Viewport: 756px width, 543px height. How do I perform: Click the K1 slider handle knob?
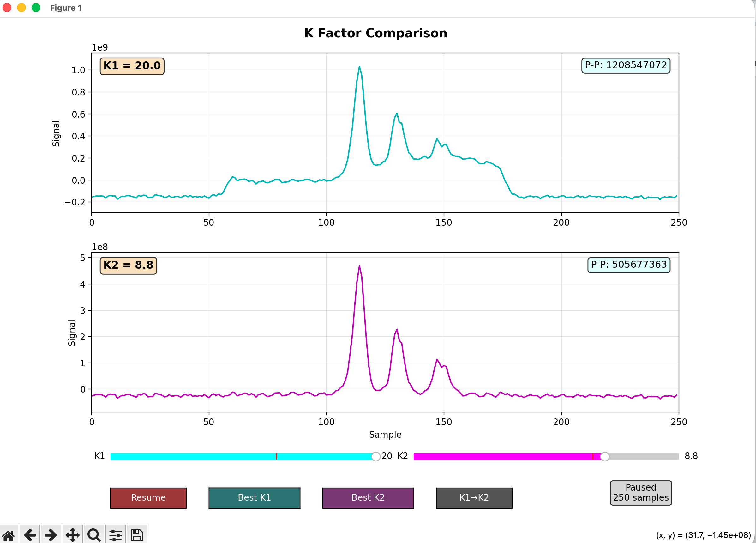point(376,456)
